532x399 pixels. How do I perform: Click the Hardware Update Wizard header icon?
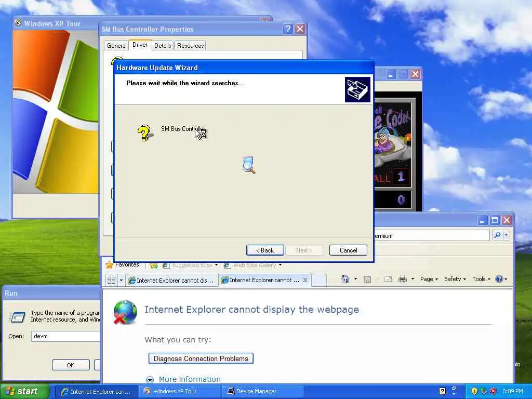pos(357,89)
